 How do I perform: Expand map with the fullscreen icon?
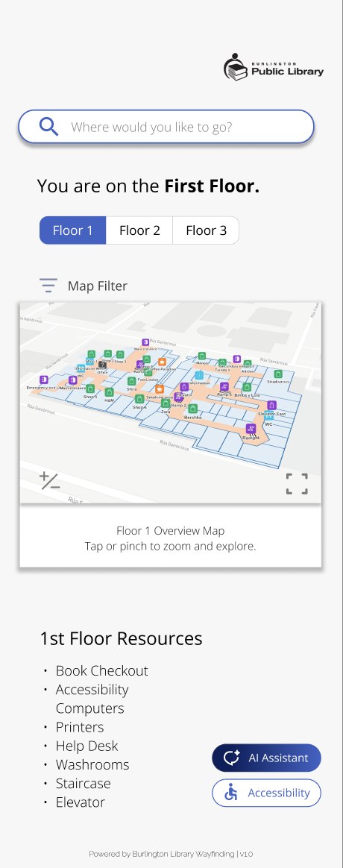click(x=297, y=483)
